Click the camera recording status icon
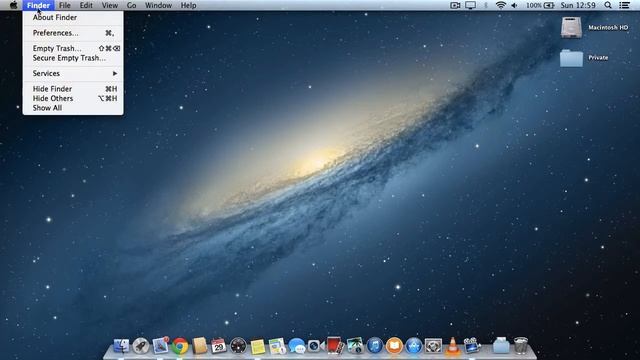 [455, 5]
